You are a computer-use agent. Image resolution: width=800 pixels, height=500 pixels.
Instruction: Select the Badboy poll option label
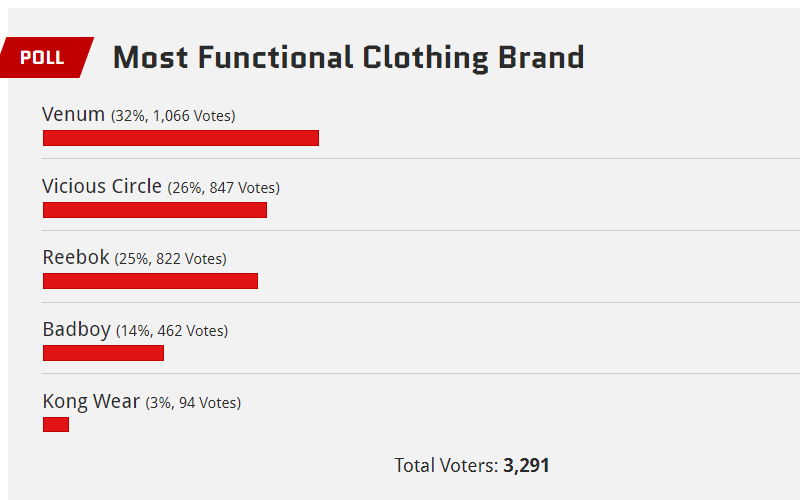(x=77, y=330)
